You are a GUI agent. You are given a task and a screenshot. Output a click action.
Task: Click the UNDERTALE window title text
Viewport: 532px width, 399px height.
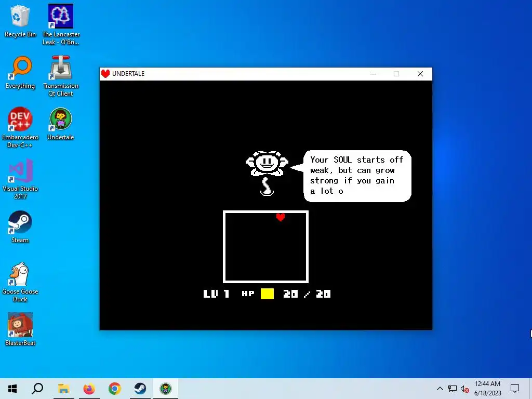coord(128,74)
